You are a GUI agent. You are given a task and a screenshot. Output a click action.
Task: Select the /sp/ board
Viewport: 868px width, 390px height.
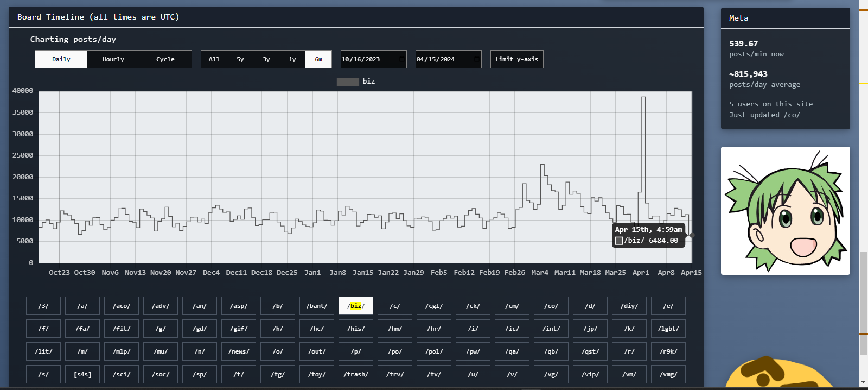pyautogui.click(x=200, y=374)
